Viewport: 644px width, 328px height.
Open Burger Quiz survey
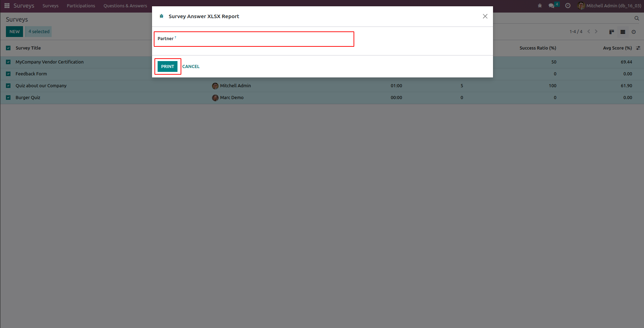(x=28, y=98)
